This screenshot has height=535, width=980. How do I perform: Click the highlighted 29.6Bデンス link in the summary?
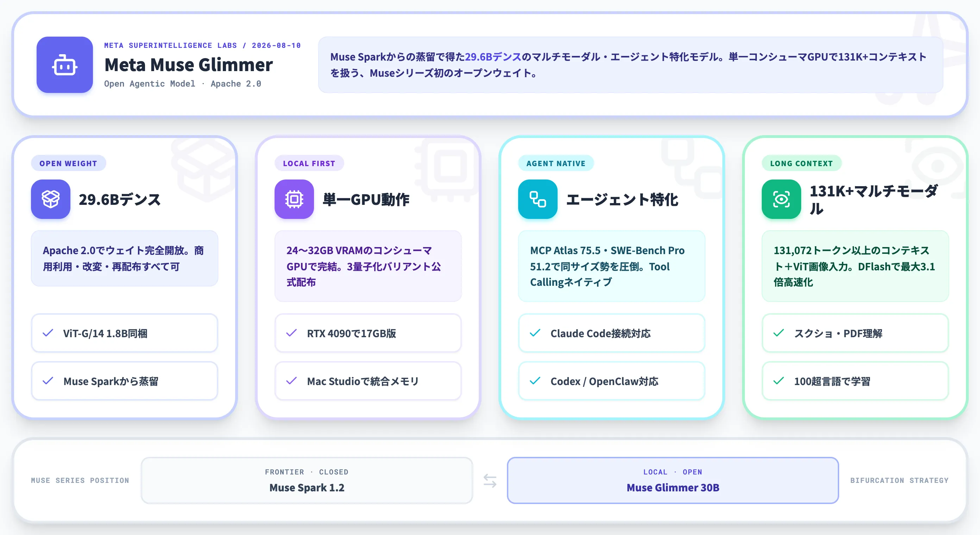[x=493, y=57]
